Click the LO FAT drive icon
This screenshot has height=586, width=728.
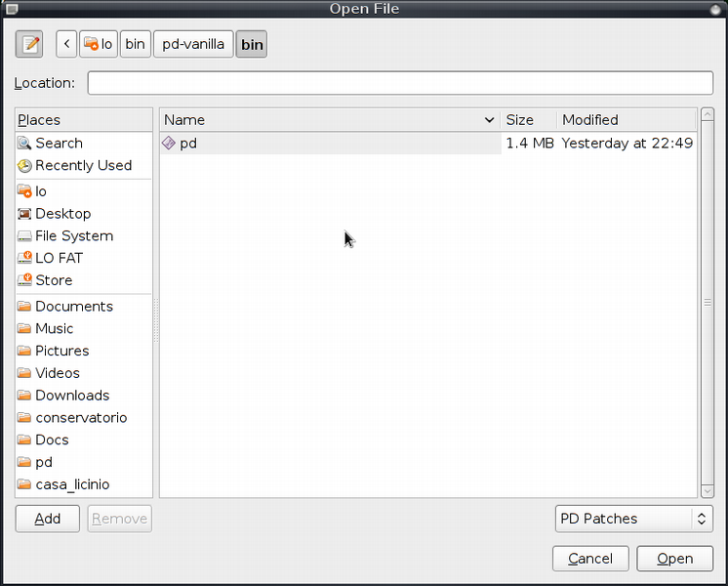24,258
